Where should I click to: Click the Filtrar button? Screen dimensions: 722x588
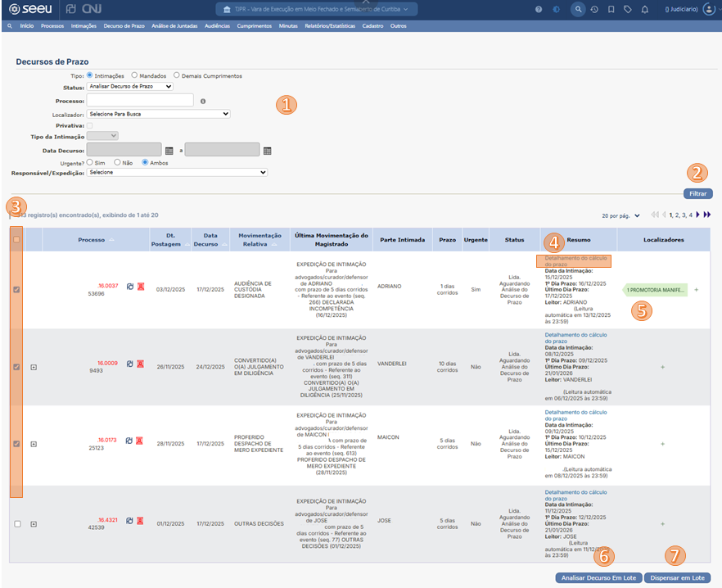coord(697,194)
